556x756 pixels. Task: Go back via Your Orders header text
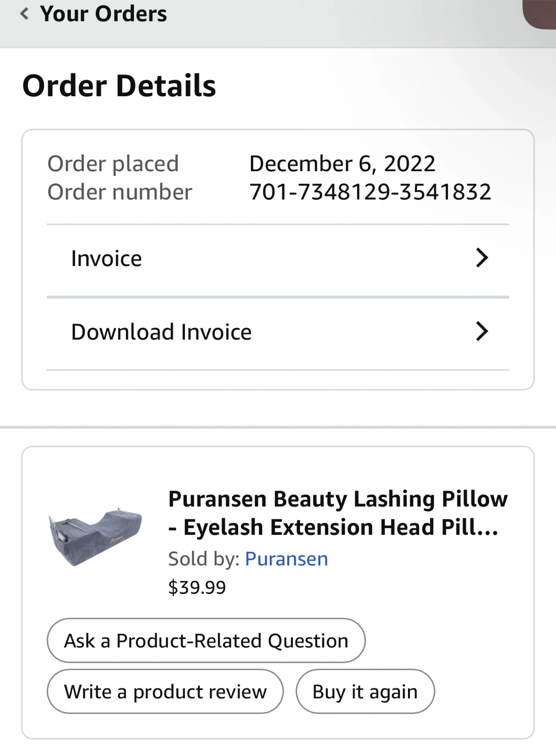(103, 14)
